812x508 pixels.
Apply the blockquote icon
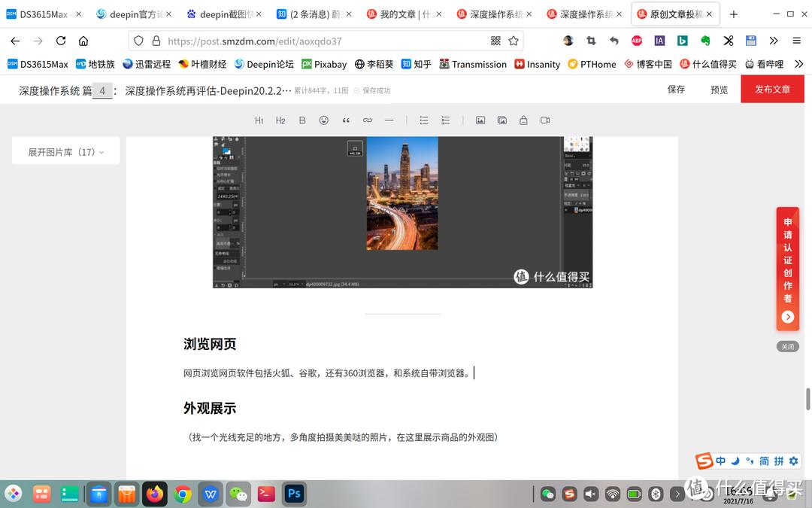(346, 120)
